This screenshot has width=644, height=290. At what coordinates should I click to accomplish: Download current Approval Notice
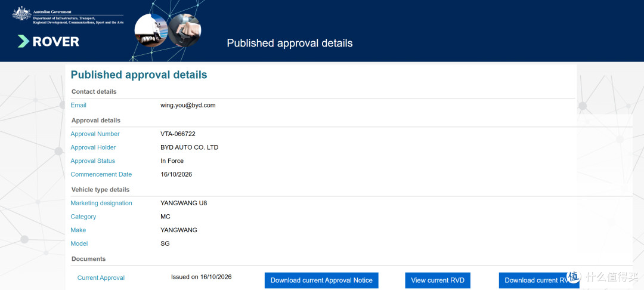[321, 280]
